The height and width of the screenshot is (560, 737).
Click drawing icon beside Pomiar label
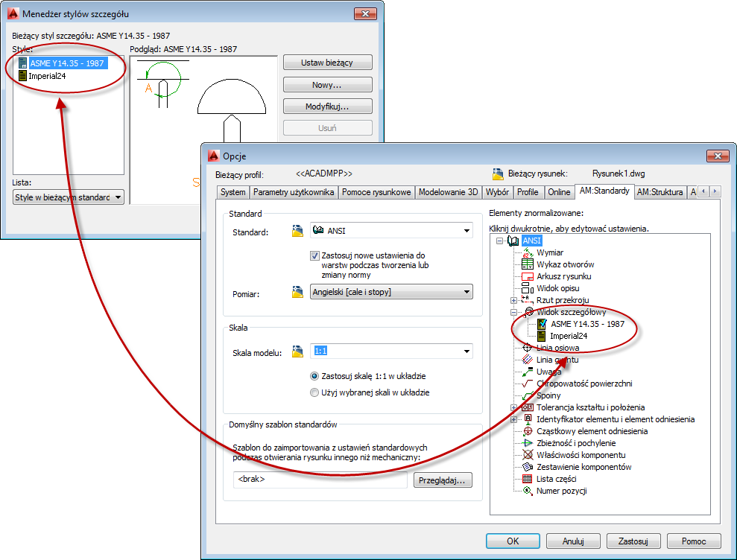(x=297, y=292)
